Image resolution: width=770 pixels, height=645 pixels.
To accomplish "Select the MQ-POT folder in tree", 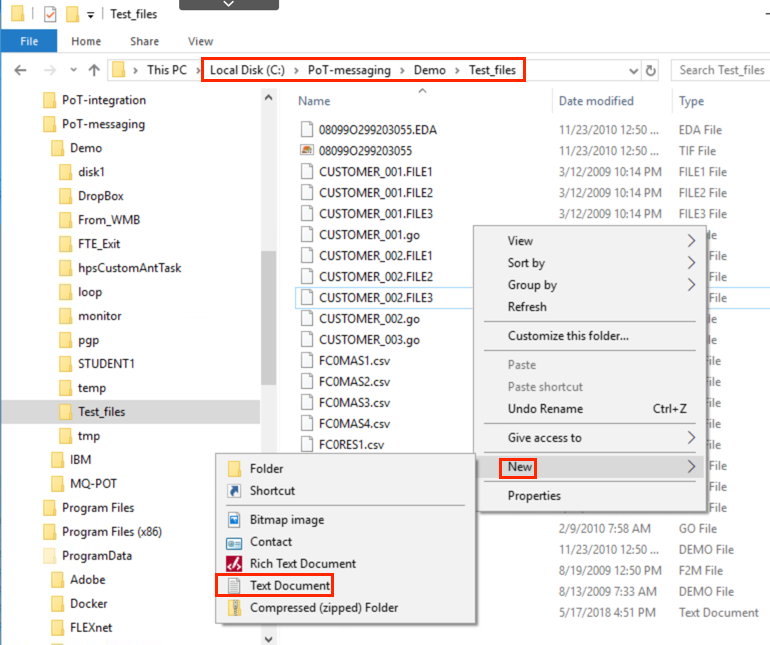I will (x=93, y=484).
